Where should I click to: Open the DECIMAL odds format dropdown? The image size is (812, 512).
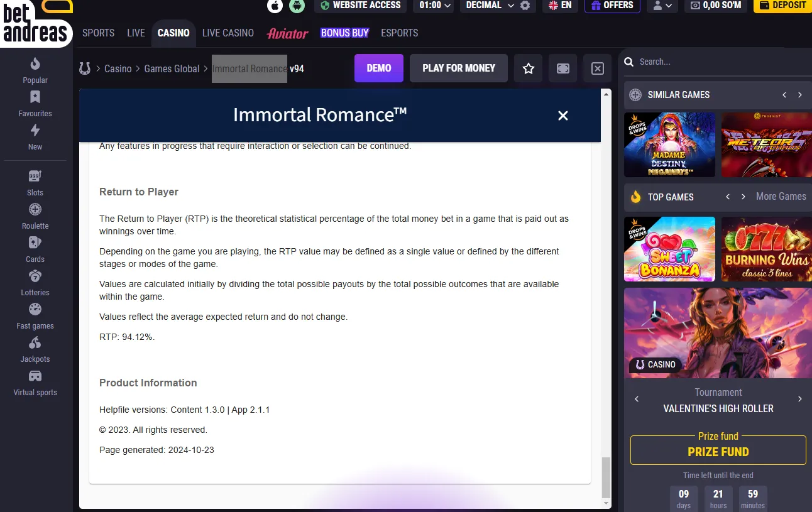click(490, 6)
